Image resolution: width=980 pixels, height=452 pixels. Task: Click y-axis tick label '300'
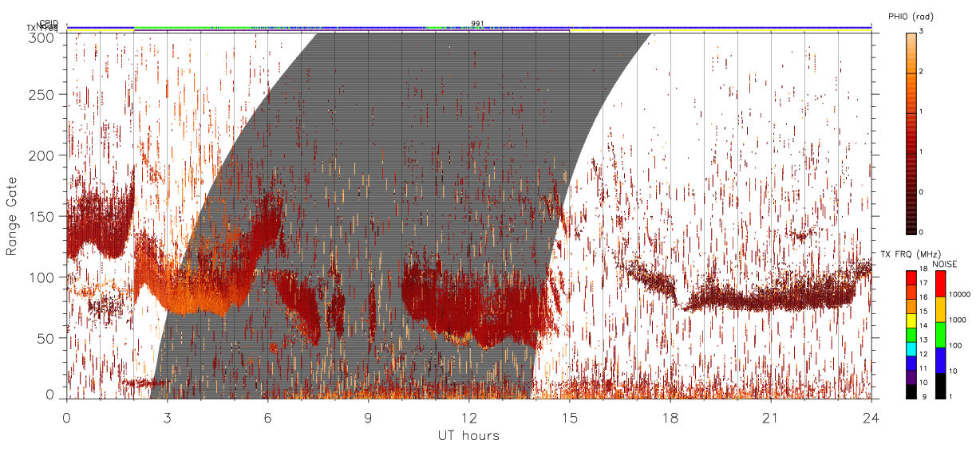43,37
